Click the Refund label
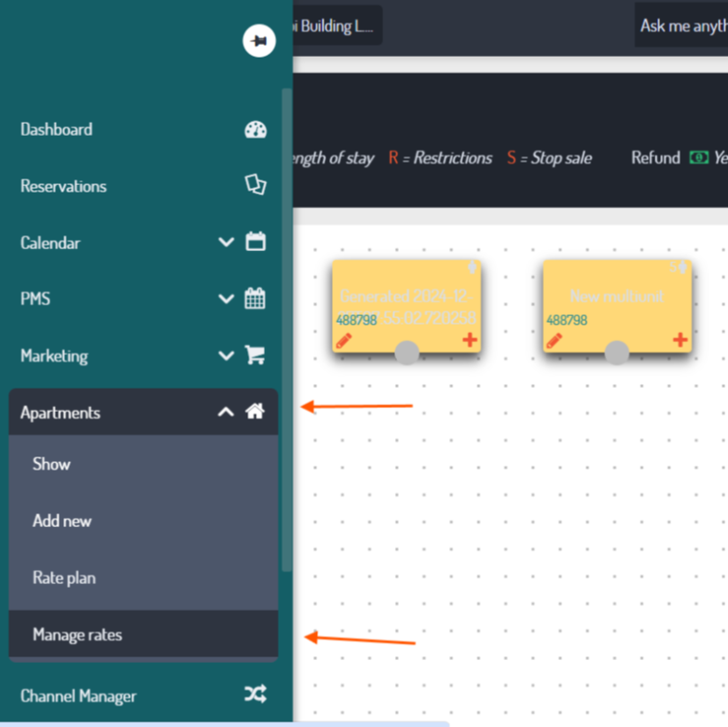This screenshot has height=727, width=728. (x=655, y=158)
